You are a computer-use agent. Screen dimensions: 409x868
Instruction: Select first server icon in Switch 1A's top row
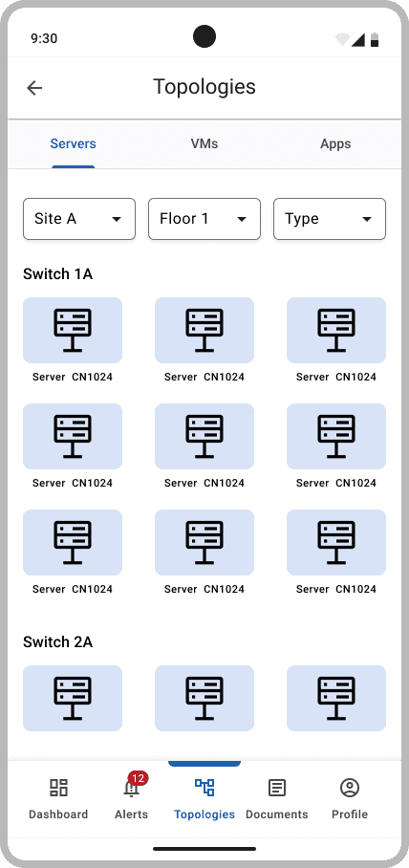[73, 331]
